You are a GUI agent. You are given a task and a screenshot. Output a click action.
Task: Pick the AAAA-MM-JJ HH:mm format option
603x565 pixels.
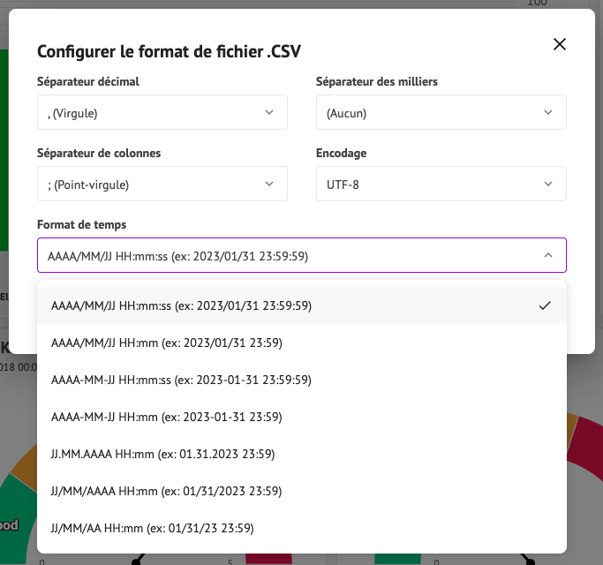click(x=166, y=417)
